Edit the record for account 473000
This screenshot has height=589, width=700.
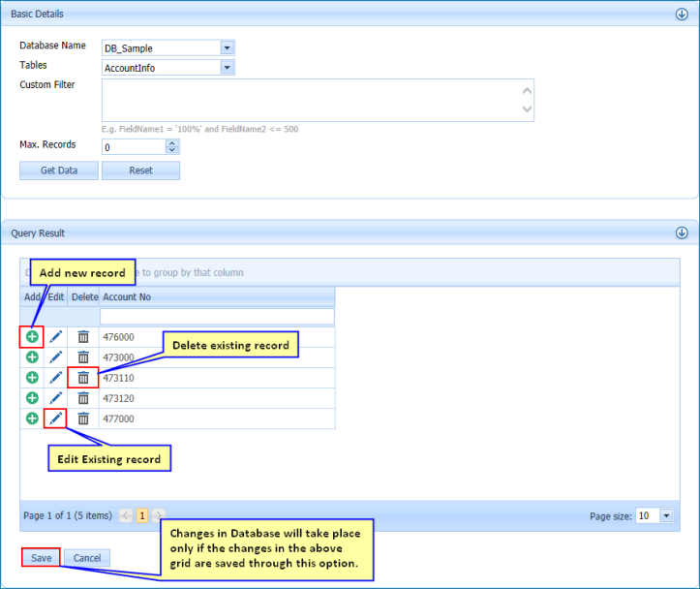56,357
